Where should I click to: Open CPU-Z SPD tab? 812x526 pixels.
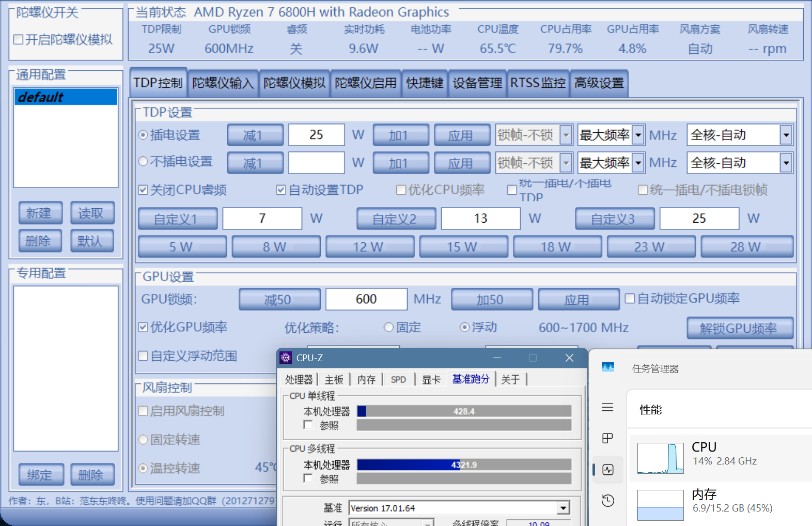coord(398,380)
